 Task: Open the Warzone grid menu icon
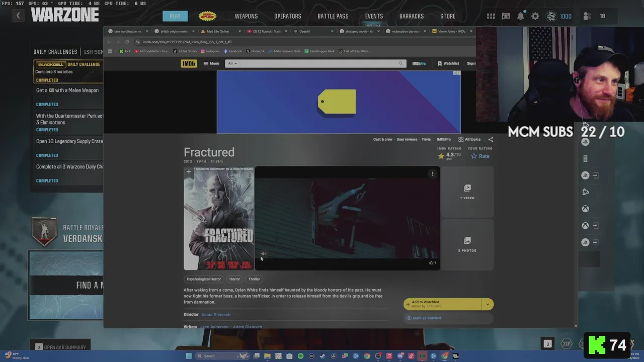tap(491, 16)
